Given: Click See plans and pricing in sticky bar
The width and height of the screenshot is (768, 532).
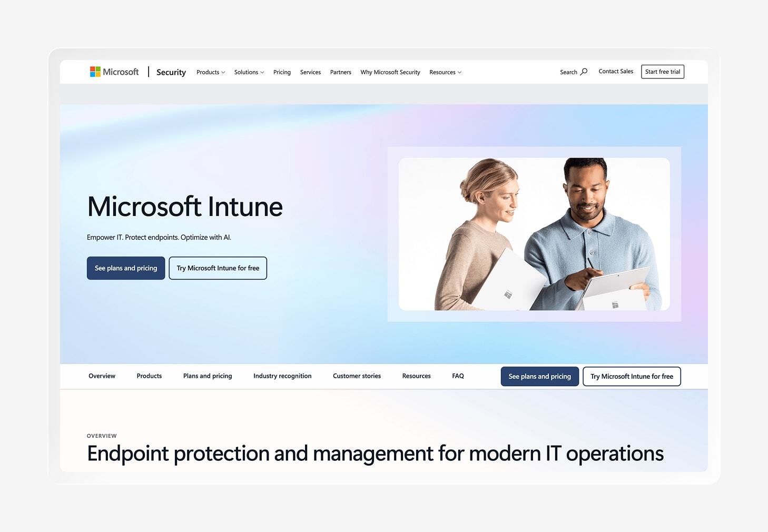Looking at the screenshot, I should tap(540, 377).
